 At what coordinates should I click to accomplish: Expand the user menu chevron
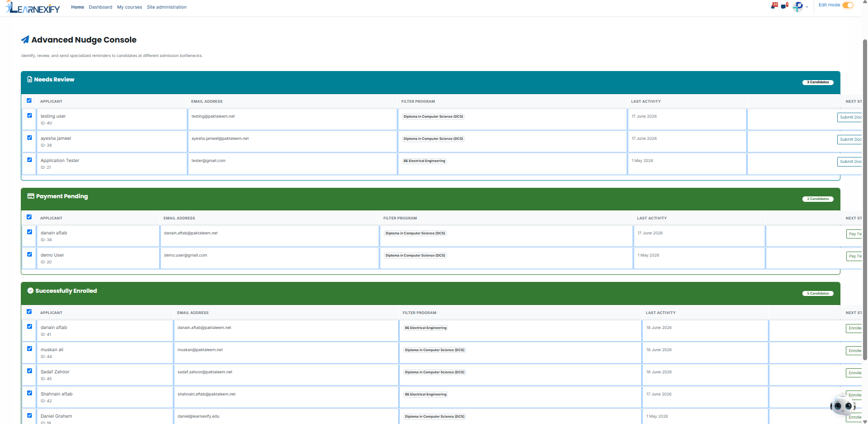click(x=807, y=7)
